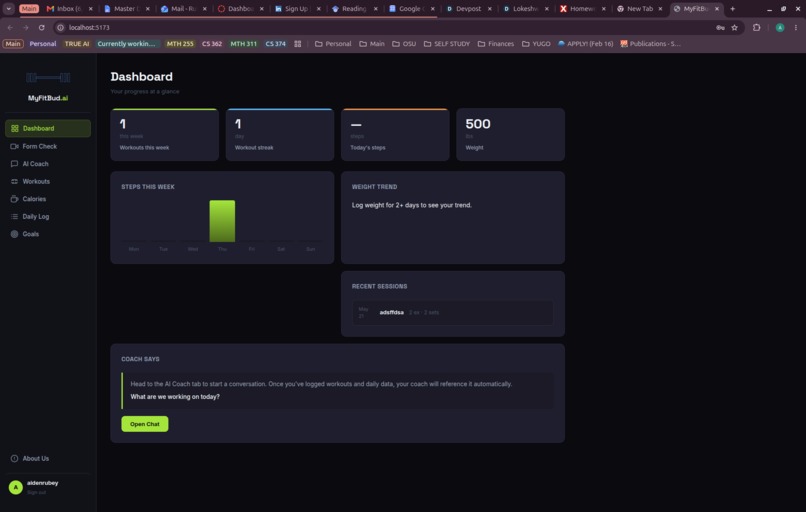The image size is (806, 512).
Task: Bookmark this page with star icon
Action: (735, 28)
